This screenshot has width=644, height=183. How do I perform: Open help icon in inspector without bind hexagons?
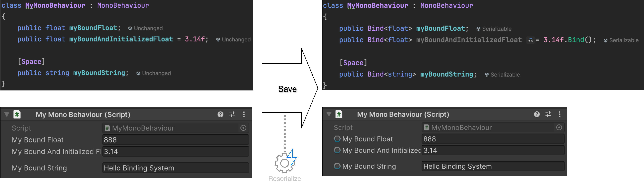pyautogui.click(x=220, y=115)
